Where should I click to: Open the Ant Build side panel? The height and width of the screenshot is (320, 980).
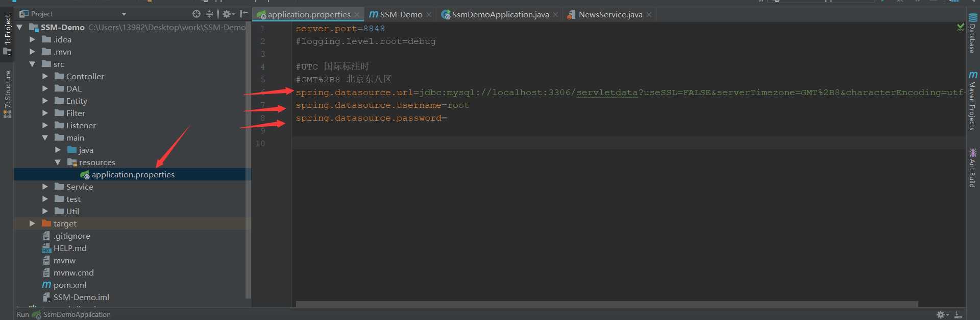[973, 168]
